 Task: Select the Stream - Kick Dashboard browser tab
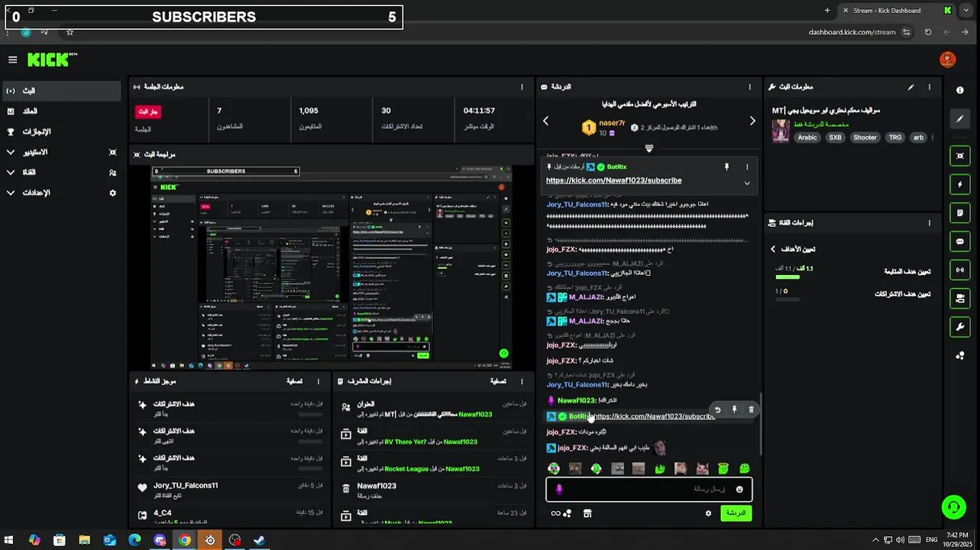click(x=896, y=11)
